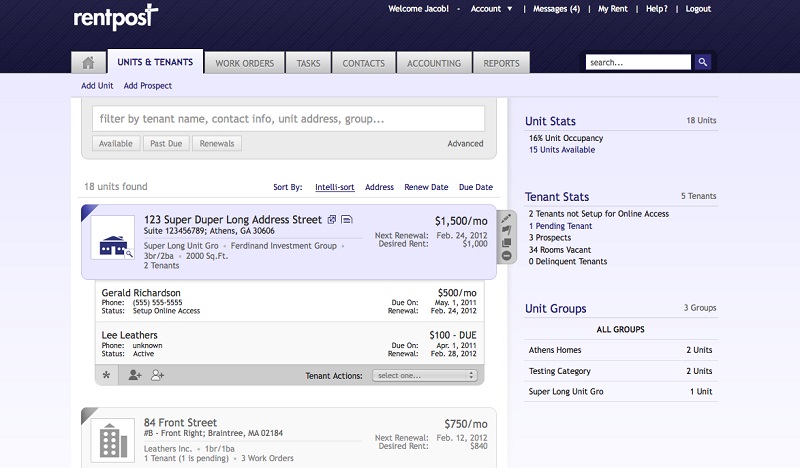The width and height of the screenshot is (800, 468).
Task: Select Super Long Unit Gro group row
Action: click(620, 391)
